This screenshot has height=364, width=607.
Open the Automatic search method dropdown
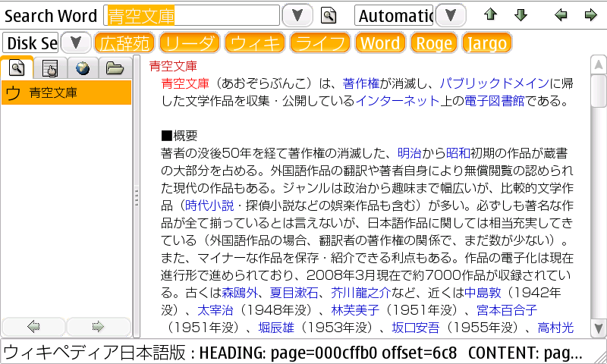451,15
